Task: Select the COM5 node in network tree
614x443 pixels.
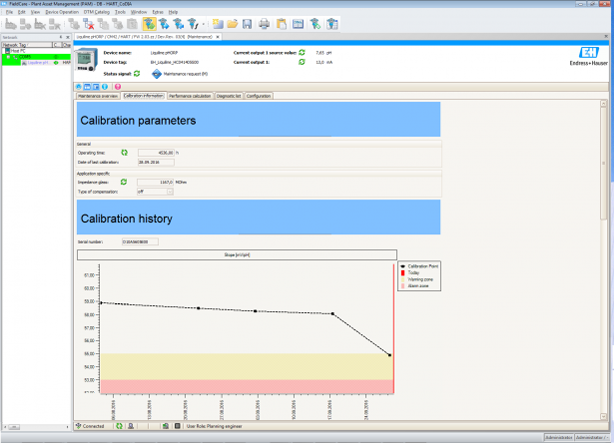Action: 25,57
